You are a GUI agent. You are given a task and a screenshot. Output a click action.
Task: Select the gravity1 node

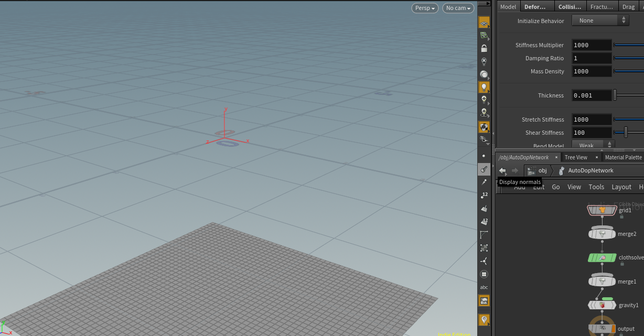click(602, 305)
